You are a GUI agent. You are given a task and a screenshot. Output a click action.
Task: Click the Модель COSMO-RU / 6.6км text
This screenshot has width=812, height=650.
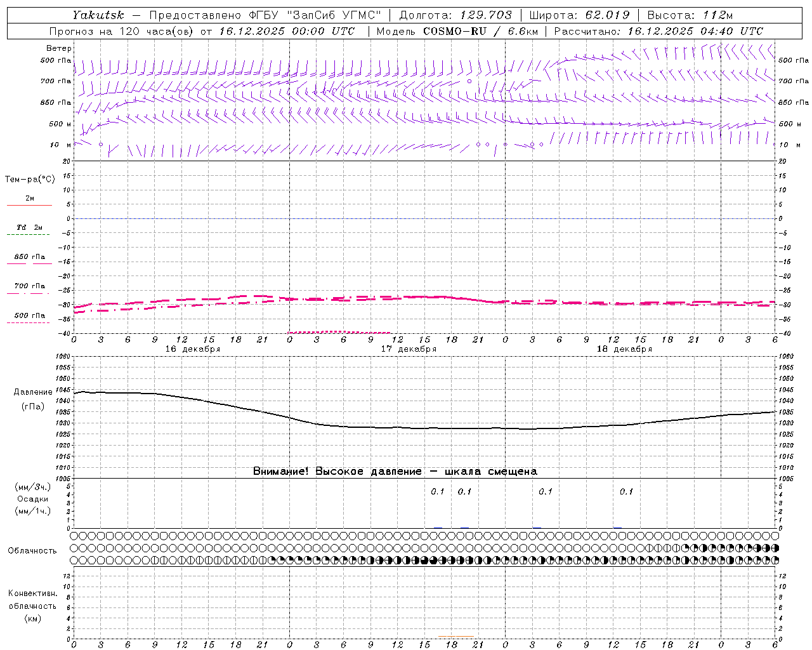click(457, 31)
